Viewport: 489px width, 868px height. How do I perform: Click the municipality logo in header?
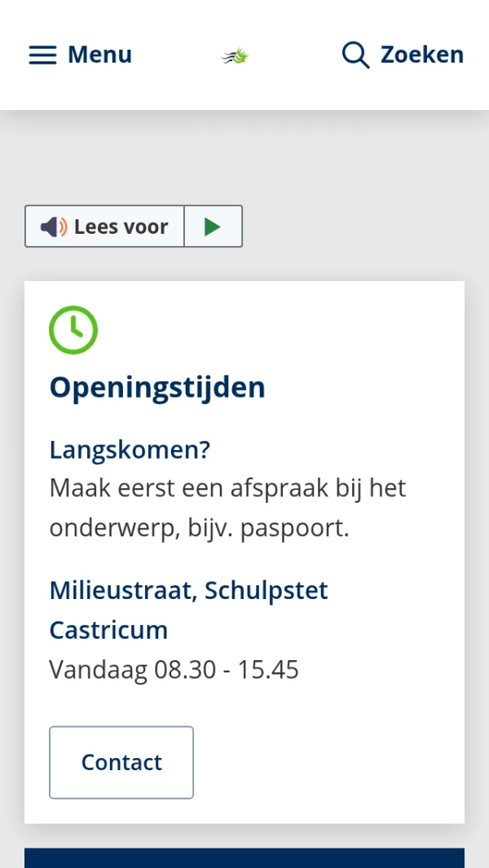point(235,55)
